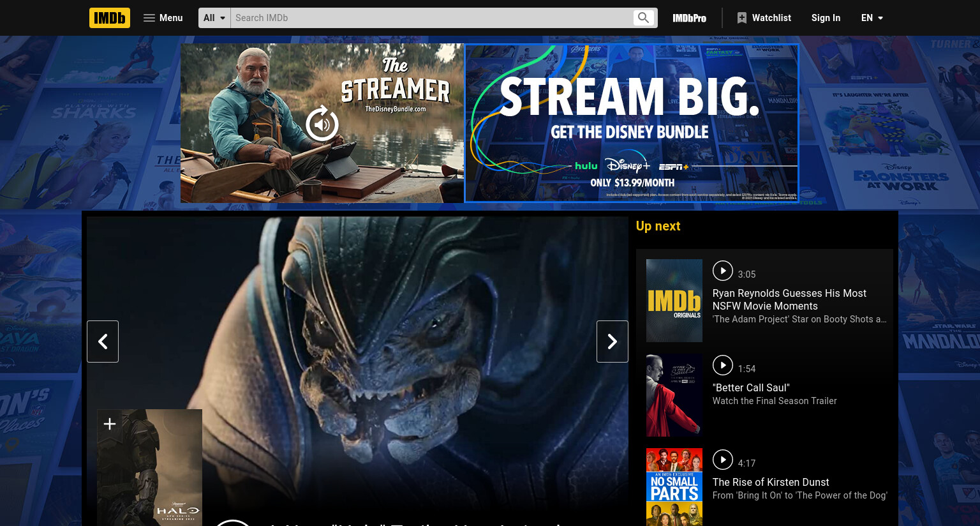Open the No Small Parts thumbnail
This screenshot has height=526, width=980.
(x=674, y=487)
